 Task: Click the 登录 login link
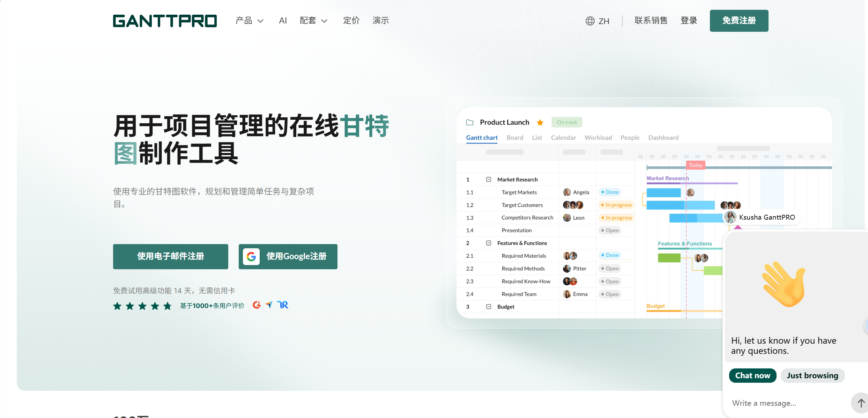point(689,21)
